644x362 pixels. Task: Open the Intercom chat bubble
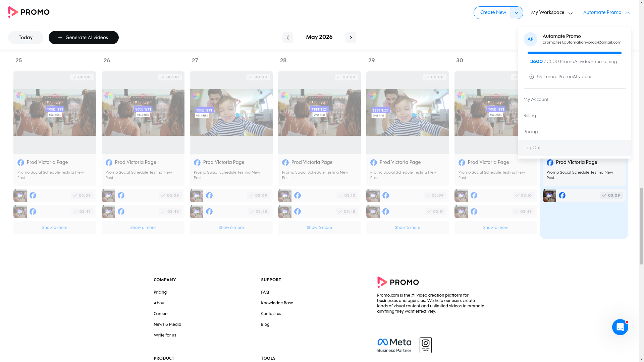click(x=620, y=327)
